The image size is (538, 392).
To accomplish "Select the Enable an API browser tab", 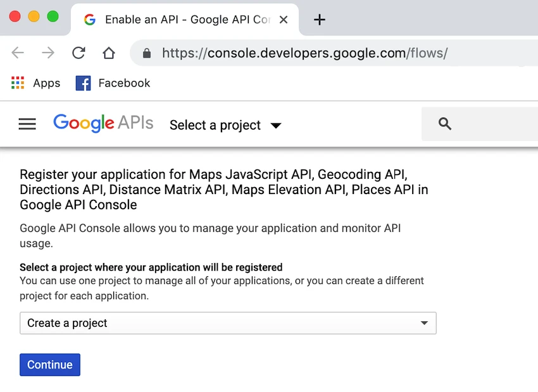I will coord(185,20).
